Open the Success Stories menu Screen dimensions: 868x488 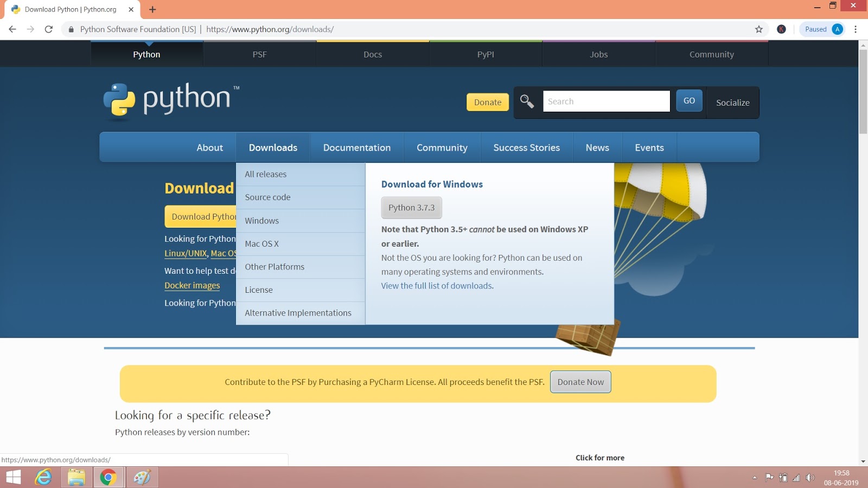(x=527, y=147)
